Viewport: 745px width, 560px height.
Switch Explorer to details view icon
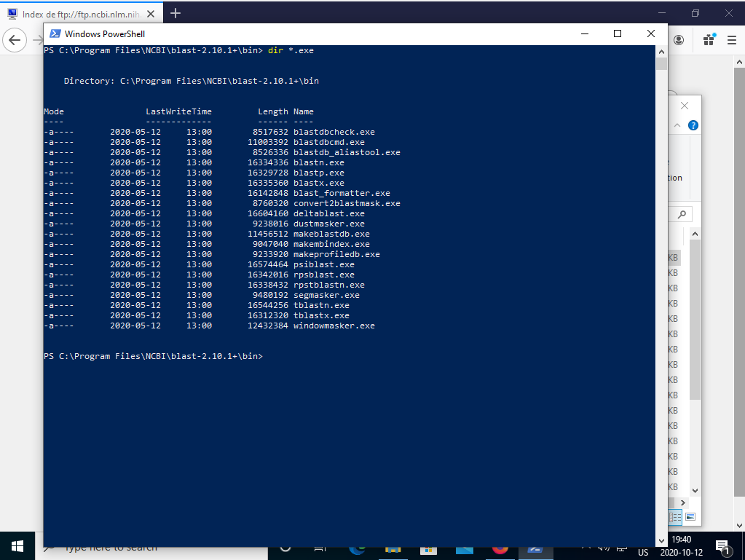pos(675,517)
